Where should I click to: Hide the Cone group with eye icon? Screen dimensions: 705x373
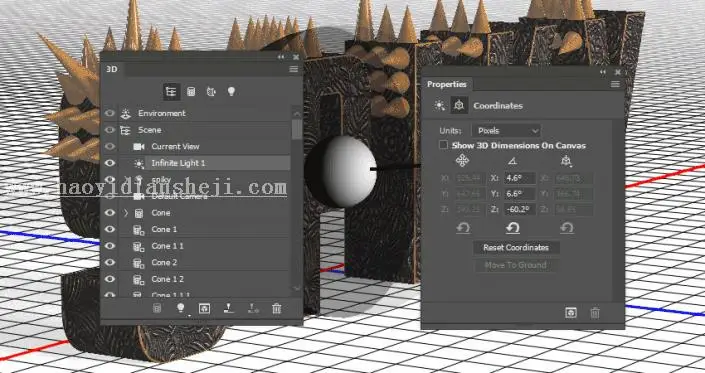pos(110,213)
